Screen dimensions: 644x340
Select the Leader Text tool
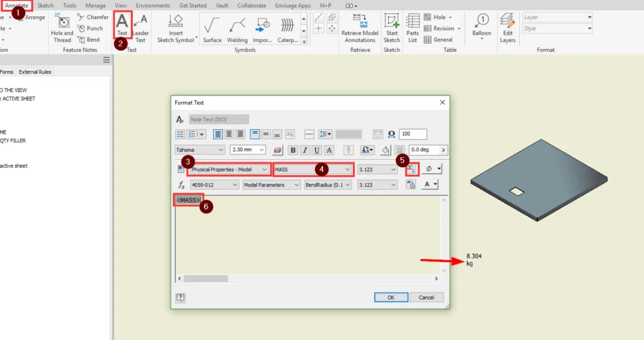(x=140, y=29)
